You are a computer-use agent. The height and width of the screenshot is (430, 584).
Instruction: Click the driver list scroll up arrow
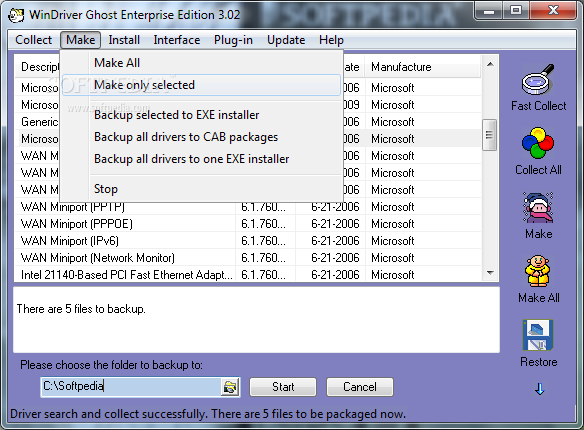[x=490, y=64]
